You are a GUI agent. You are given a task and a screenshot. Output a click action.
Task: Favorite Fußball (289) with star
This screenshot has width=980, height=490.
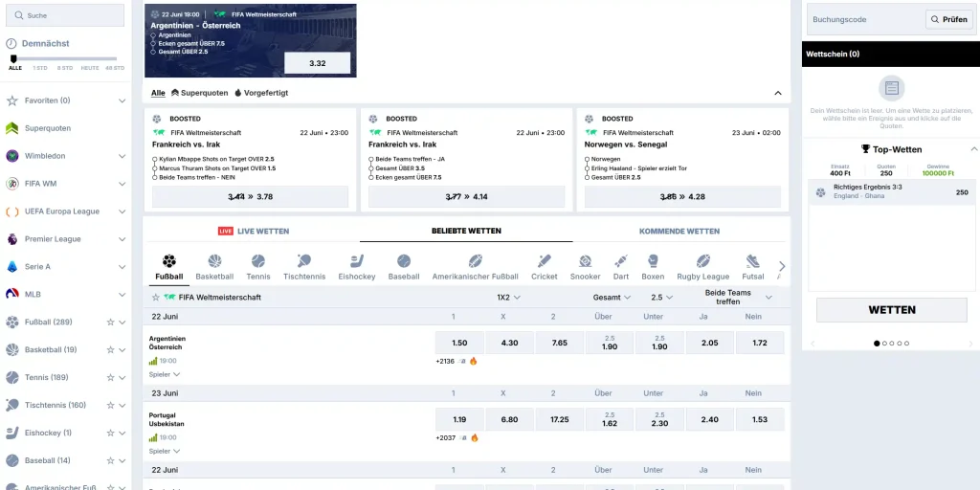111,323
